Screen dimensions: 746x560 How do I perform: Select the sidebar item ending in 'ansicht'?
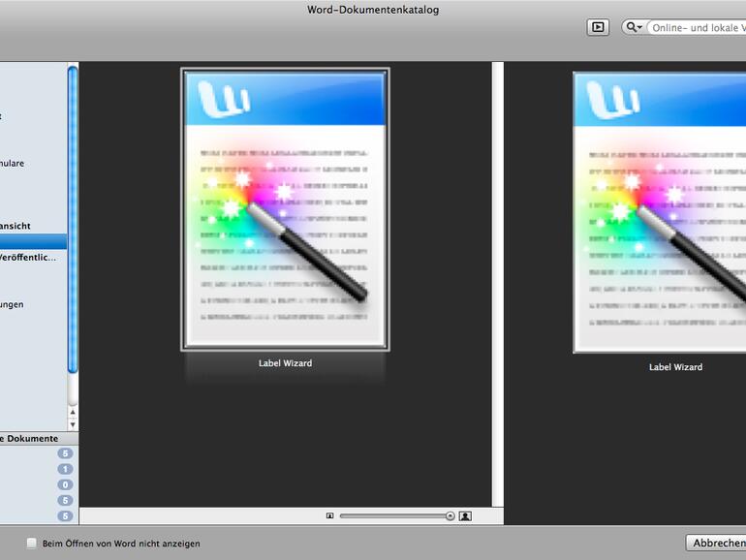click(33, 226)
